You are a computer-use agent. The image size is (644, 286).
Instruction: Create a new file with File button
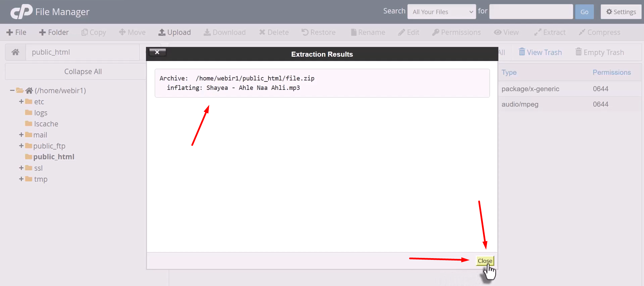click(16, 32)
